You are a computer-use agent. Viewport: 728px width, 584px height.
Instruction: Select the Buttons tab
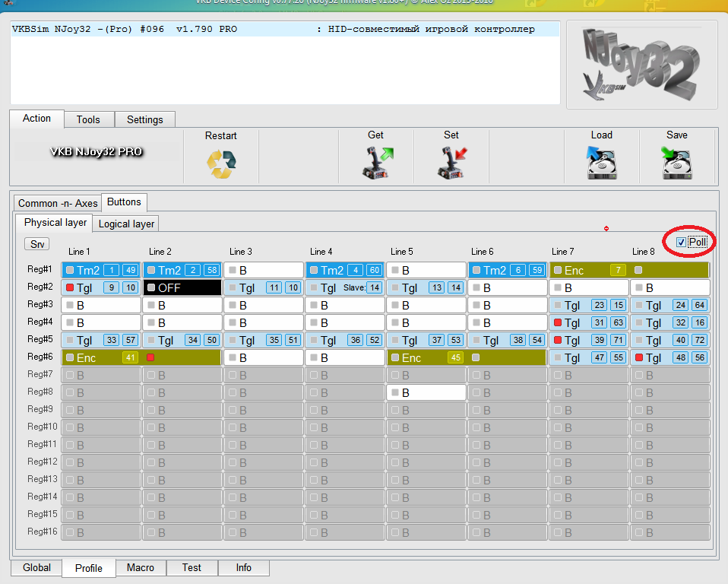[x=124, y=202]
